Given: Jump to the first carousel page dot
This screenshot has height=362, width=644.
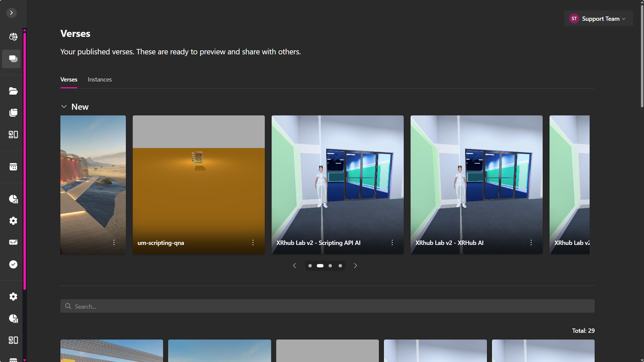Looking at the screenshot, I should coord(310,266).
